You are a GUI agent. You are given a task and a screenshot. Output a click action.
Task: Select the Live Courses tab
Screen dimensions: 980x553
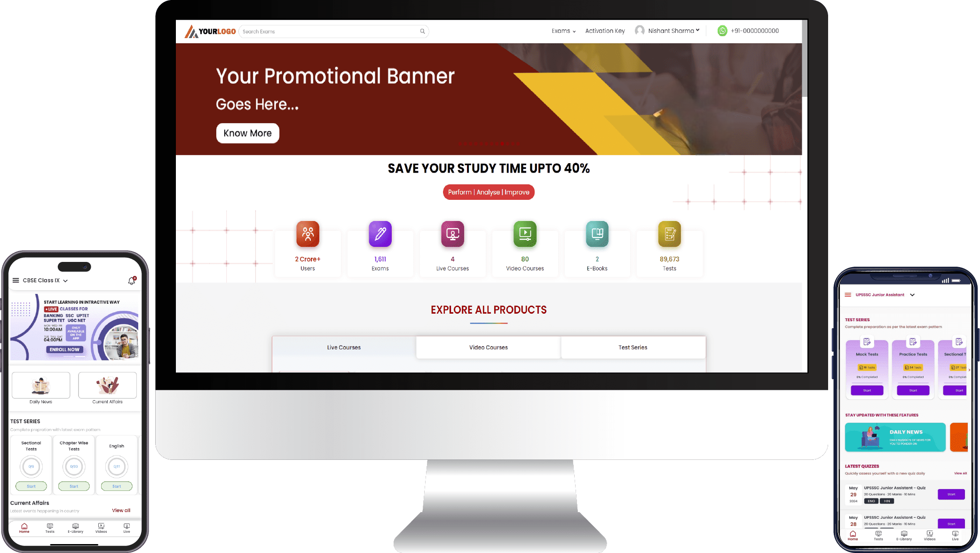coord(343,347)
